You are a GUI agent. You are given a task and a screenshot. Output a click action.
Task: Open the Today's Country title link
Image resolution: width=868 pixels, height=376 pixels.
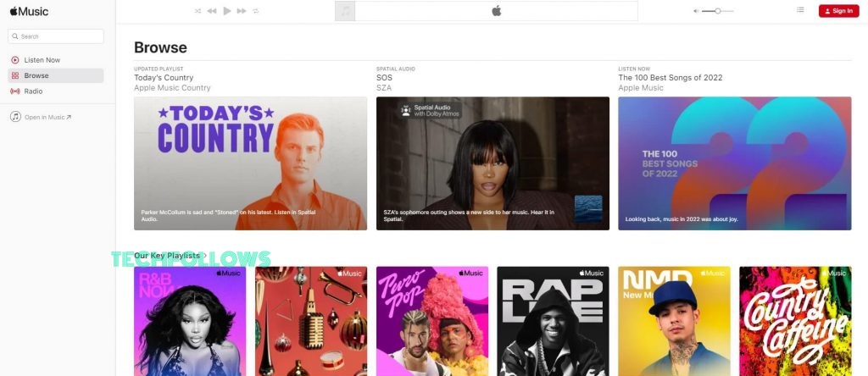[164, 78]
